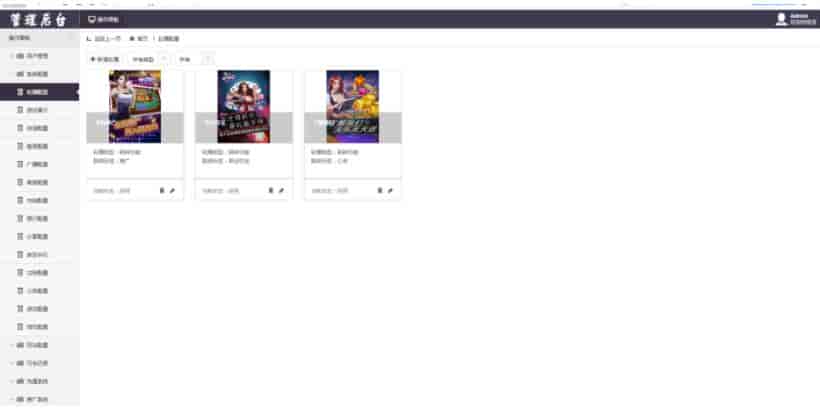Select the highlighted dark sidebar menu item
The height and width of the screenshot is (410, 820).
pyautogui.click(x=40, y=92)
